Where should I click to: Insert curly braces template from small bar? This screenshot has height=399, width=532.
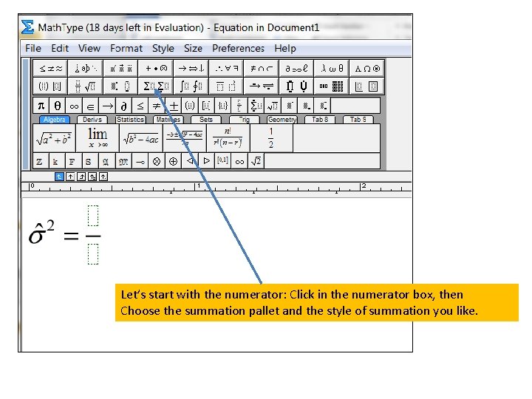223,106
